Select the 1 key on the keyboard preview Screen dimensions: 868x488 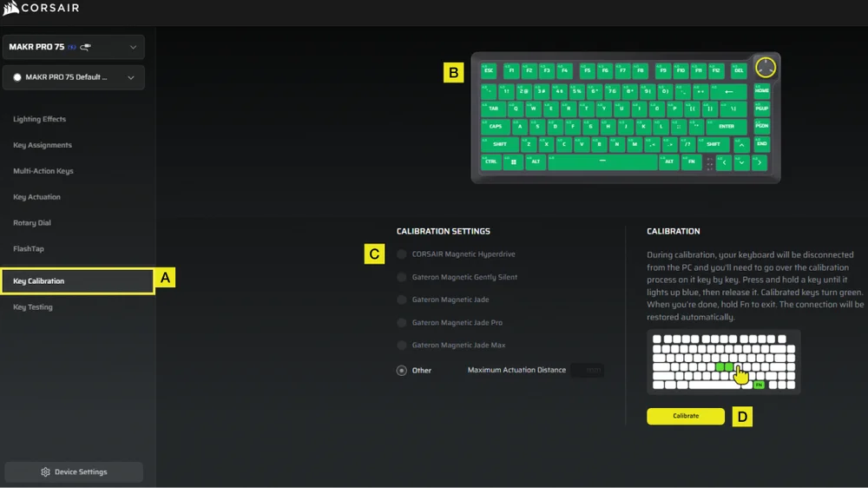point(507,92)
